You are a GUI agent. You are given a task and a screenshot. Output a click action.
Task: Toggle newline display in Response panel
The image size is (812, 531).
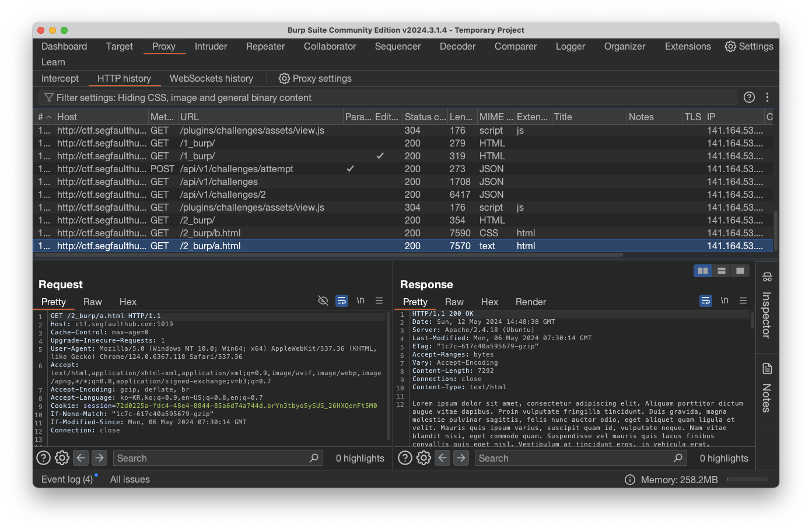pos(724,301)
